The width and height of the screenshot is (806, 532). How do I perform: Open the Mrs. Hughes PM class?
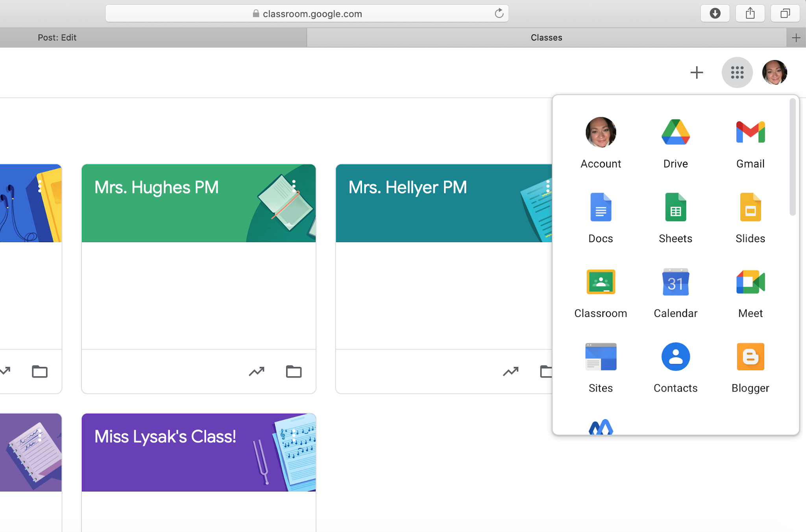tap(156, 188)
